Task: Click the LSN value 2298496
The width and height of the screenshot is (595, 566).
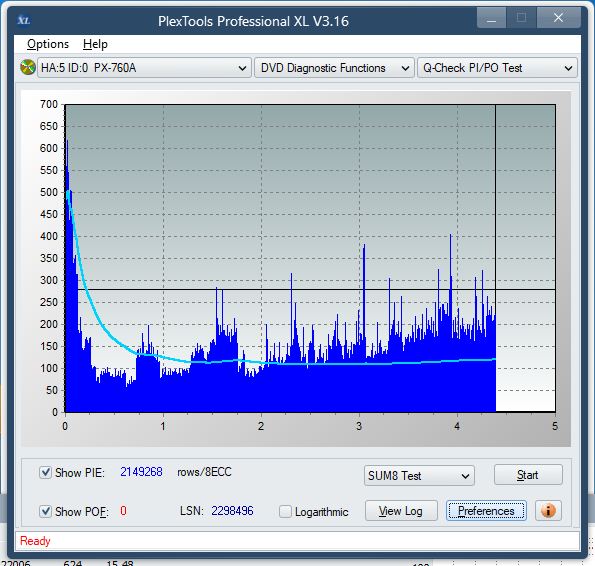Action: [232, 511]
